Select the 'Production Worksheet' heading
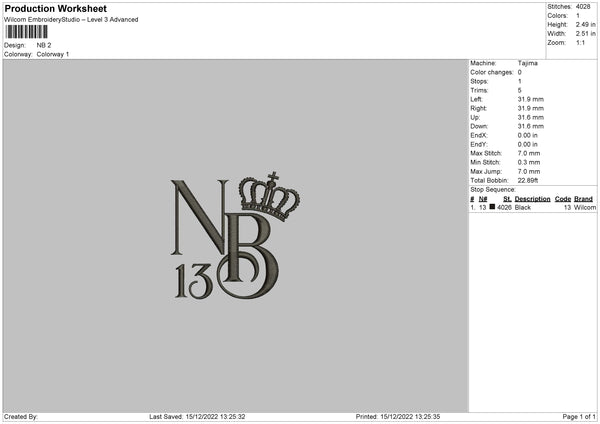Viewport: 600px width, 424px height. click(x=55, y=8)
